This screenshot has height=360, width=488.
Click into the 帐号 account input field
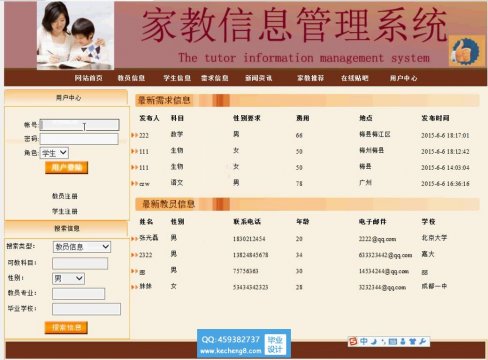tap(79, 125)
